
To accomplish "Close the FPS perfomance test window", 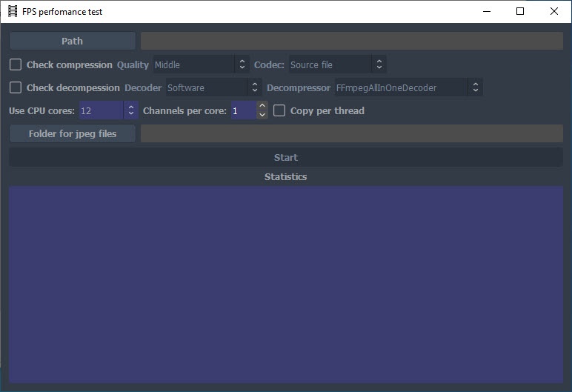I will click(x=554, y=11).
